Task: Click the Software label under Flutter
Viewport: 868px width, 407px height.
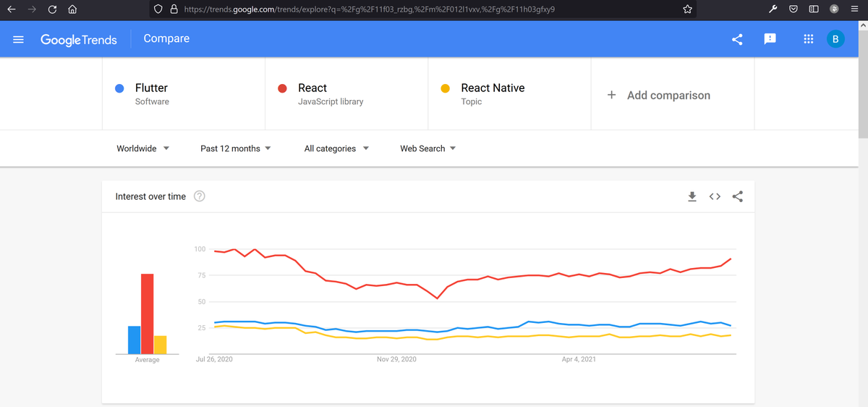Action: (x=152, y=101)
